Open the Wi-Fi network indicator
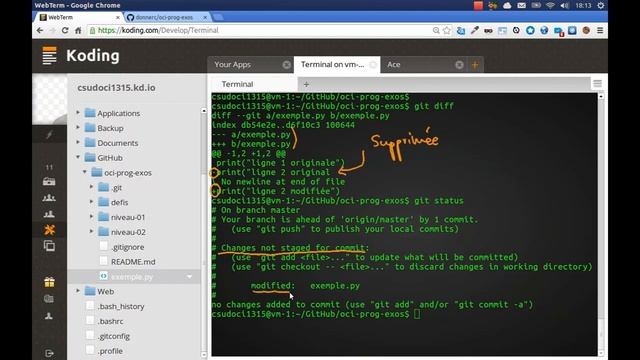Screen dimensions: 640x360 coord(550,5)
